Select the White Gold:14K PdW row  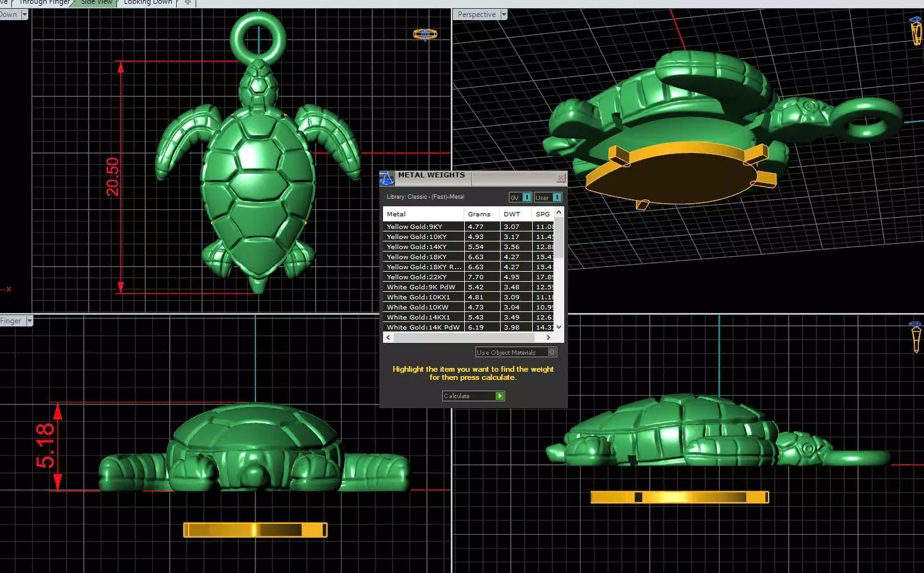pyautogui.click(x=469, y=327)
